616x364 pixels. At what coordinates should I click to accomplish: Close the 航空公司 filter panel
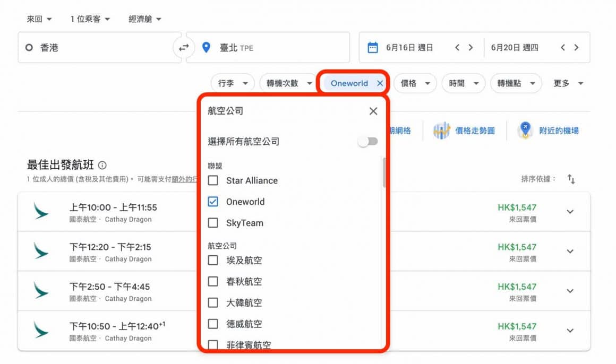click(373, 111)
